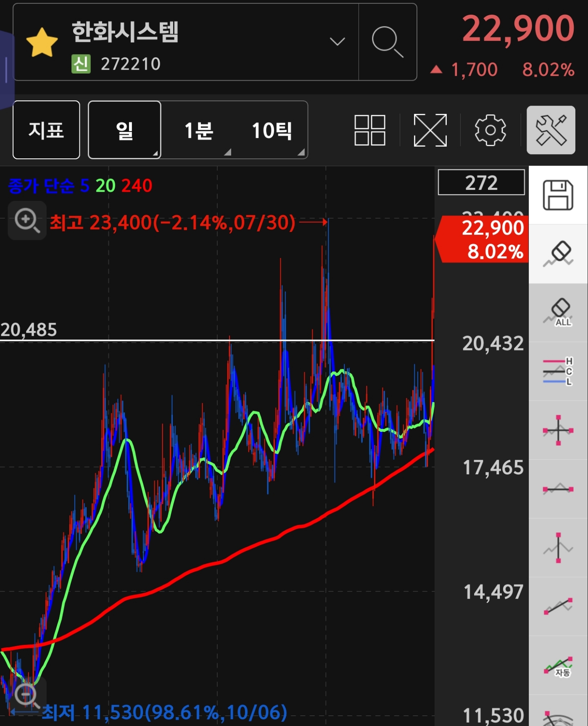
Task: Tap the header price 22,900
Action: tap(518, 29)
